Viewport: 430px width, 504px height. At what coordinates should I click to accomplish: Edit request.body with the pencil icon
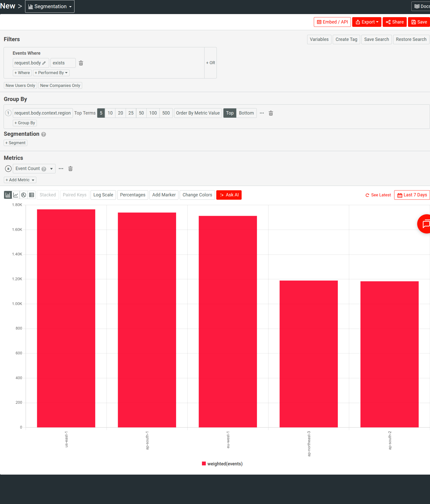[x=44, y=63]
